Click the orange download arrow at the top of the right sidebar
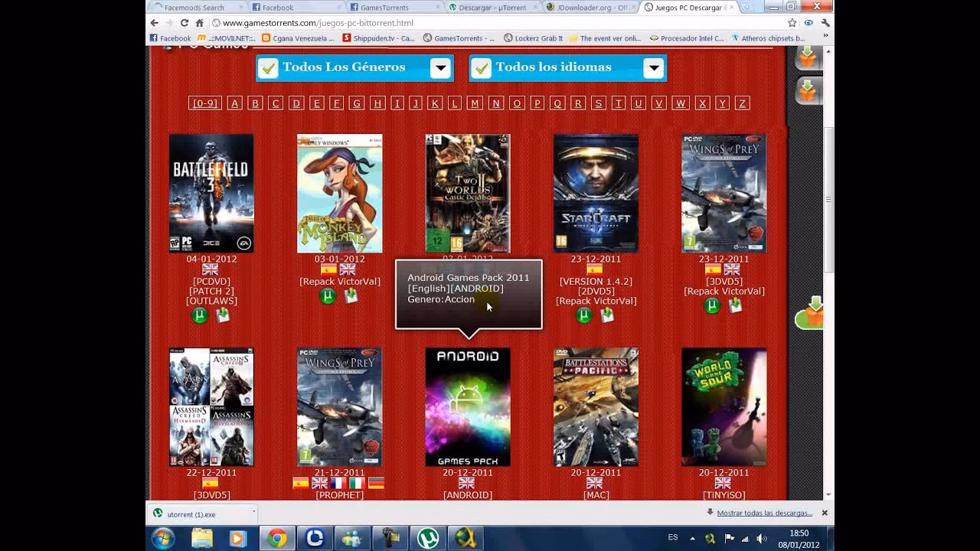This screenshot has width=980, height=551. pyautogui.click(x=807, y=57)
